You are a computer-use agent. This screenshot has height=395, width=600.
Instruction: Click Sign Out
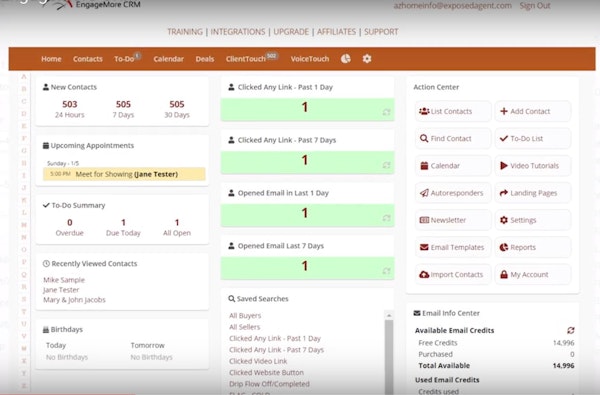click(535, 6)
